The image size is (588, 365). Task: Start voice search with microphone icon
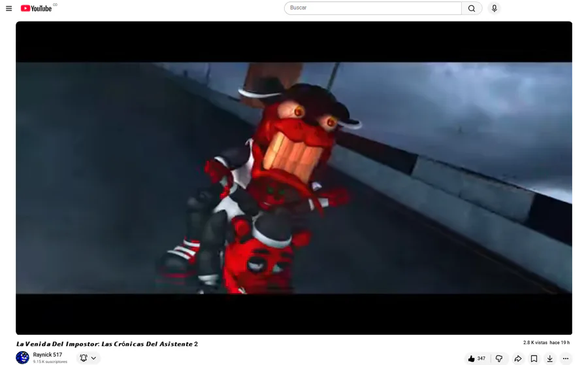coord(495,9)
